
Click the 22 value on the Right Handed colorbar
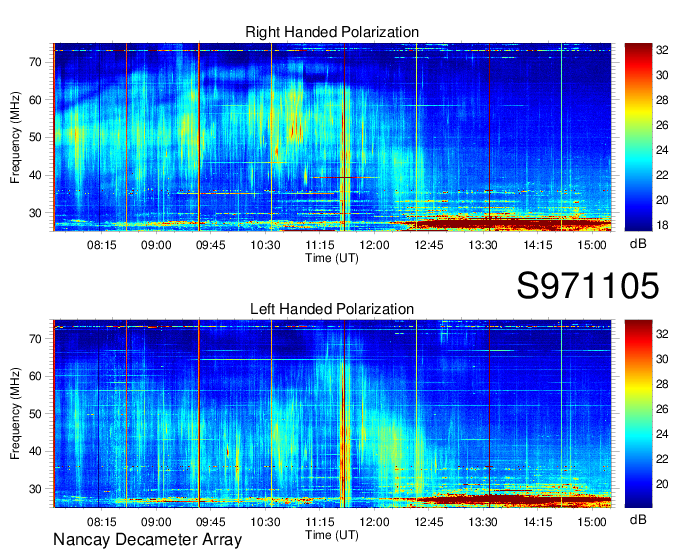pyautogui.click(x=662, y=175)
